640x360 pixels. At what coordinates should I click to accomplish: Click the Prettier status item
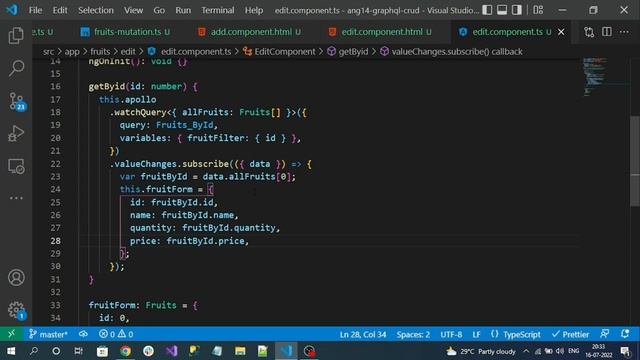[570, 334]
